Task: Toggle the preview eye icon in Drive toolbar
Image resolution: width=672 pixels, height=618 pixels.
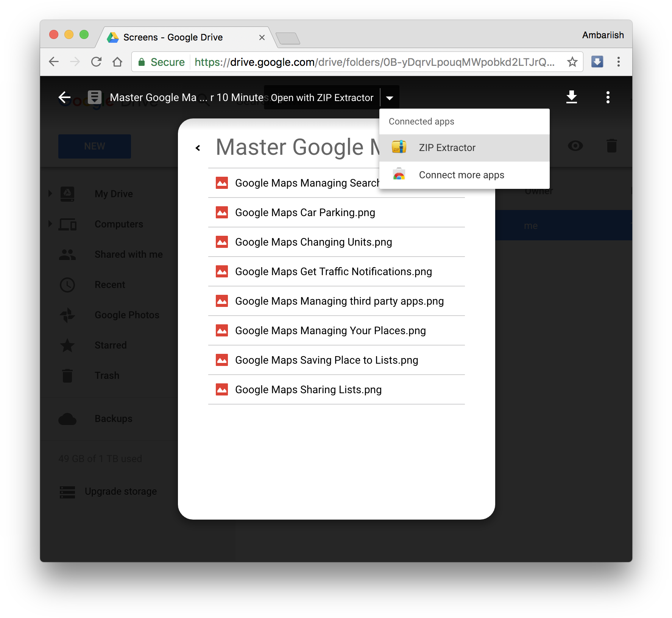Action: pos(575,146)
